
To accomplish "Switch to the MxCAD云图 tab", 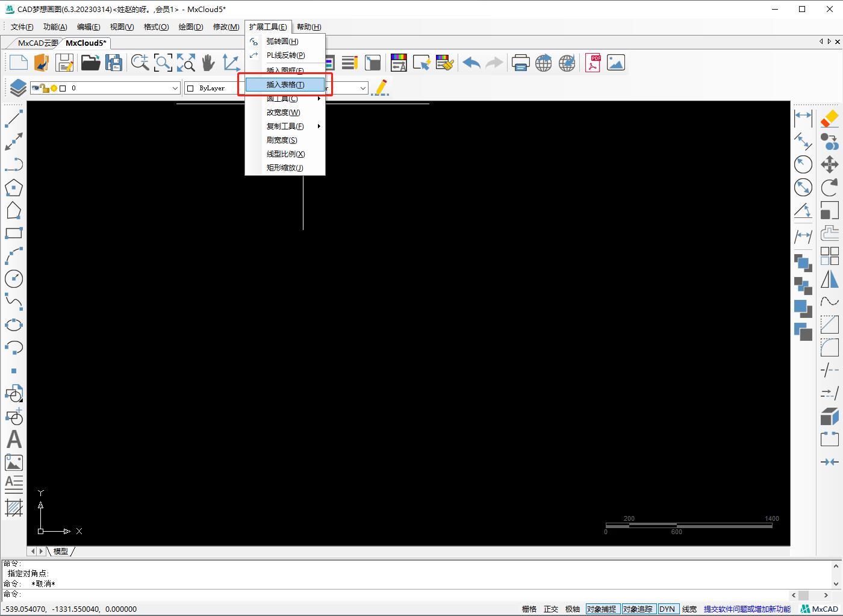I will coord(37,43).
